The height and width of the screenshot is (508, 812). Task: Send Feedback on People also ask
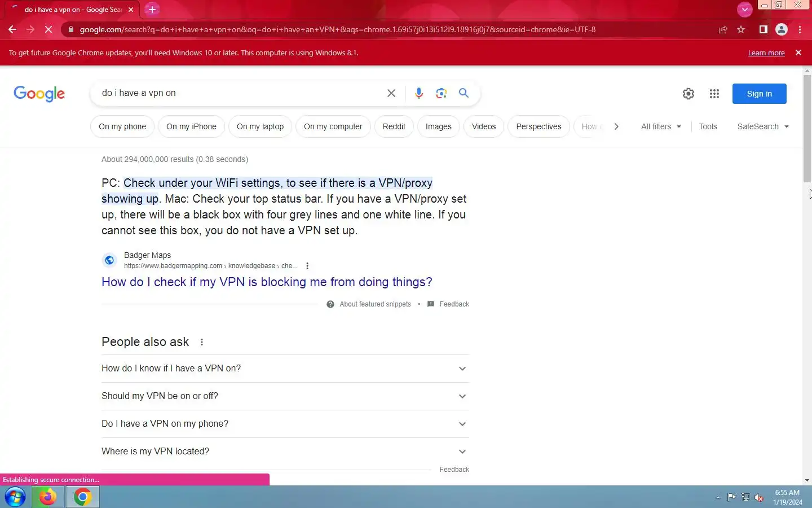pyautogui.click(x=454, y=470)
